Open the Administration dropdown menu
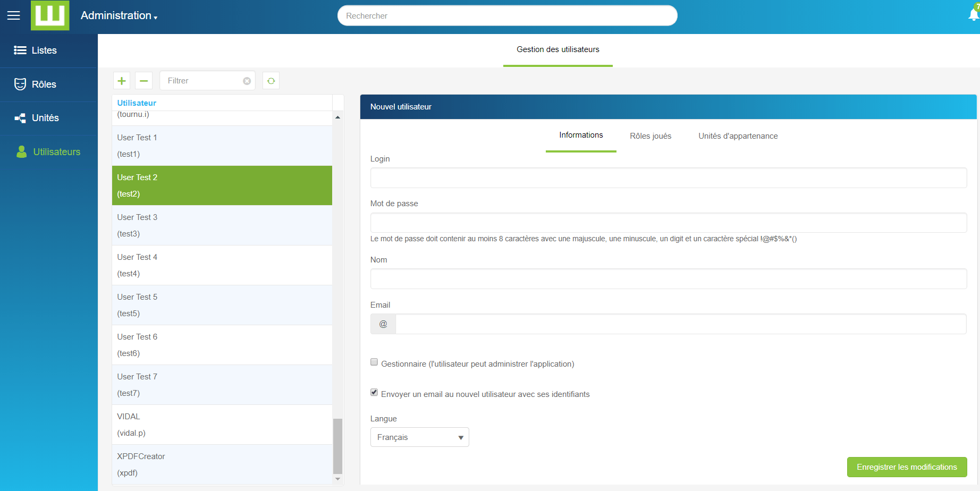 119,16
